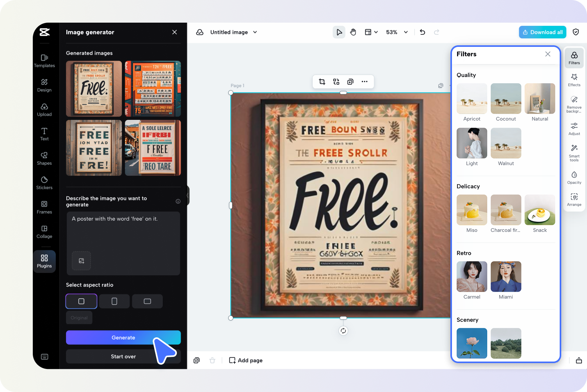Crop the selected image

322,82
